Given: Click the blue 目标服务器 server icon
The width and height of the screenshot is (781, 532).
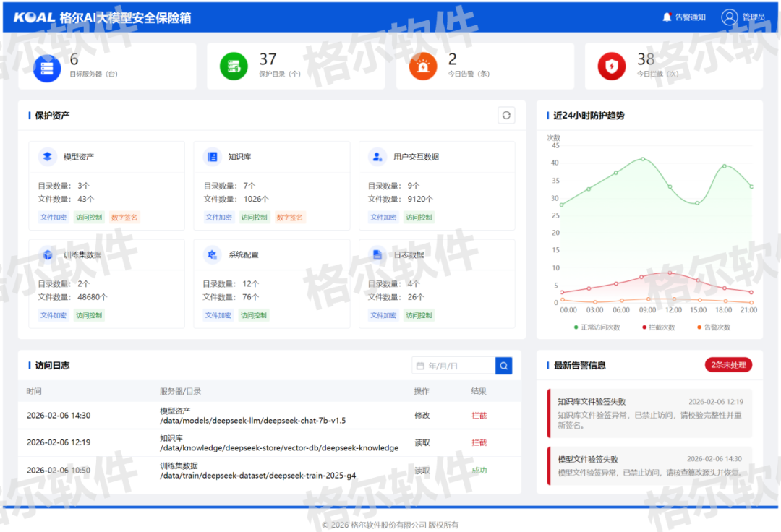Looking at the screenshot, I should click(x=47, y=66).
